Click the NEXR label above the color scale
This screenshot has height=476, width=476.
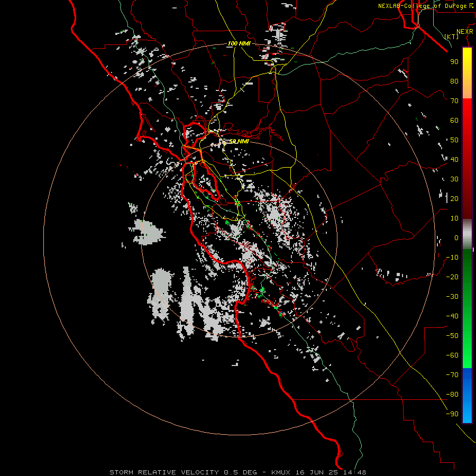pos(465,32)
